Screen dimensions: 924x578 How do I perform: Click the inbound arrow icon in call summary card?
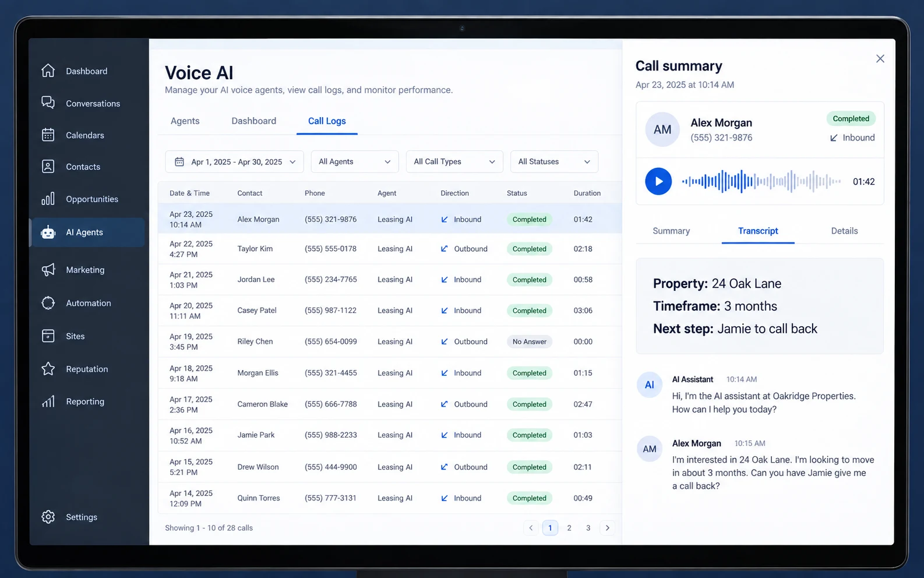pyautogui.click(x=834, y=138)
